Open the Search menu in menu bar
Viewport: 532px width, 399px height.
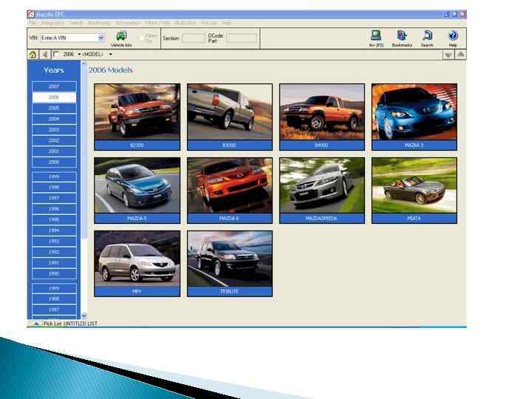coord(77,23)
